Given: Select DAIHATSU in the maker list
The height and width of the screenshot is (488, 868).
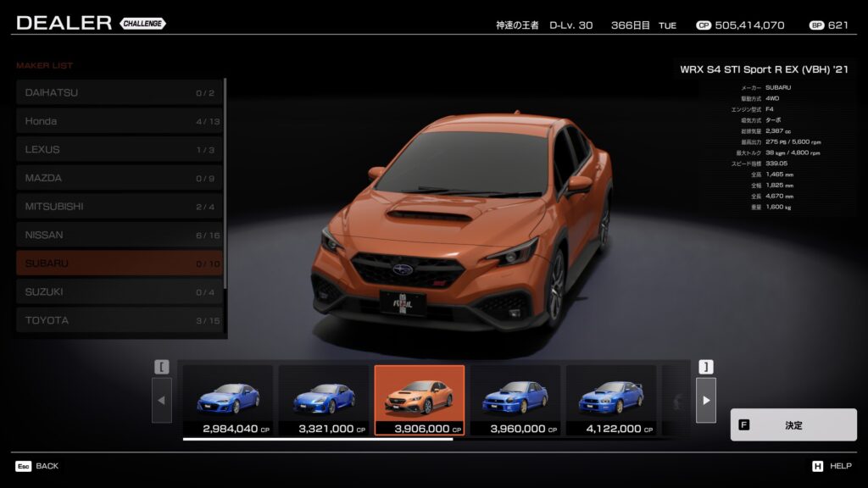Looking at the screenshot, I should [x=119, y=92].
